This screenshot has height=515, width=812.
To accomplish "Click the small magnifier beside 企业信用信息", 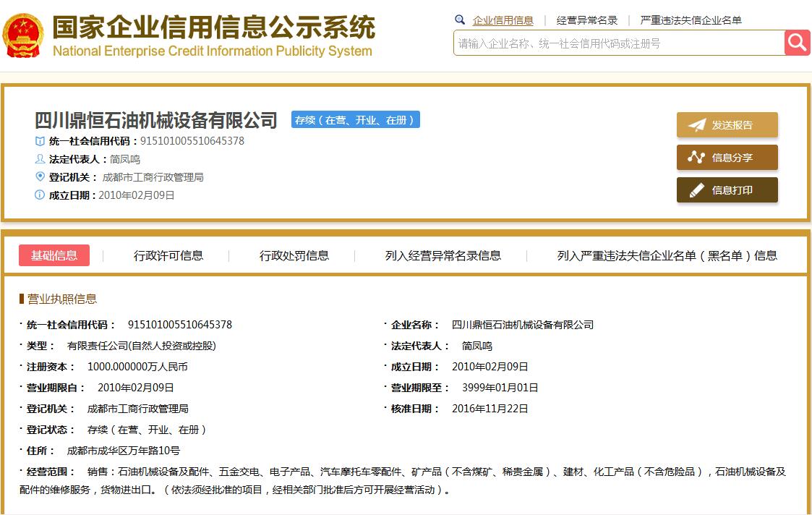I will pyautogui.click(x=458, y=20).
